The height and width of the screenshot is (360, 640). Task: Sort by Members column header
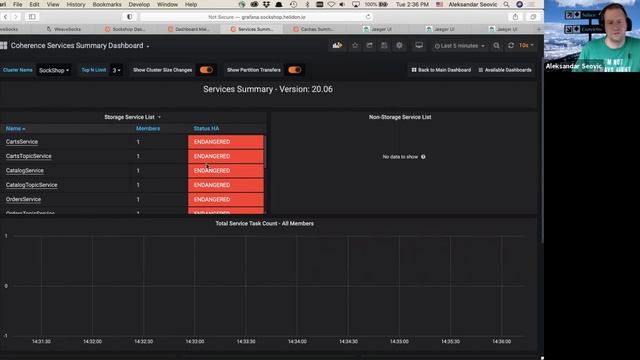click(148, 129)
